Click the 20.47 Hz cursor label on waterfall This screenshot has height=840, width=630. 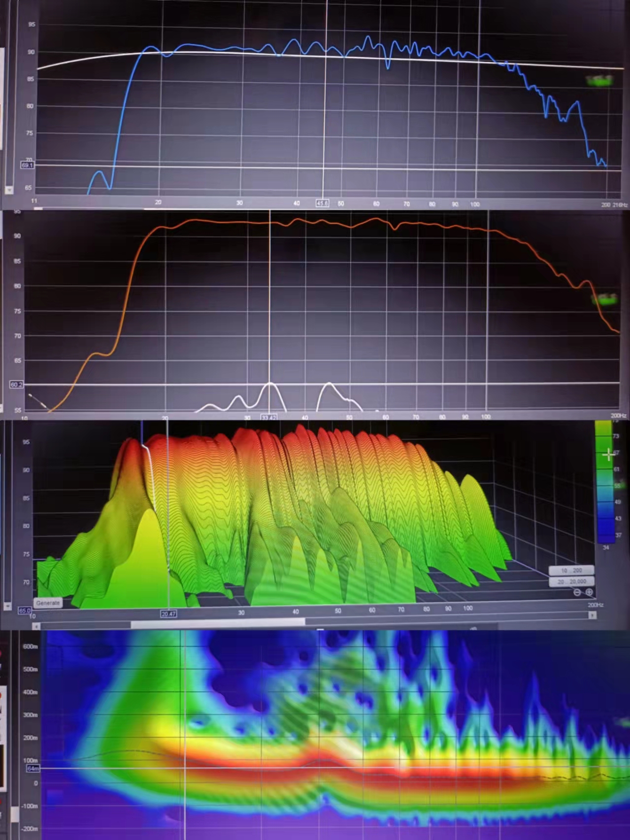click(168, 614)
